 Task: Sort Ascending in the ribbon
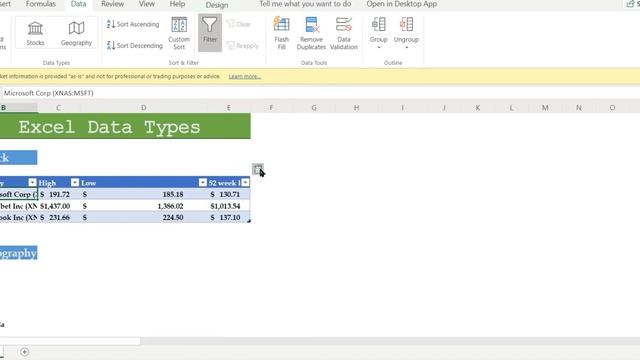coord(133,24)
